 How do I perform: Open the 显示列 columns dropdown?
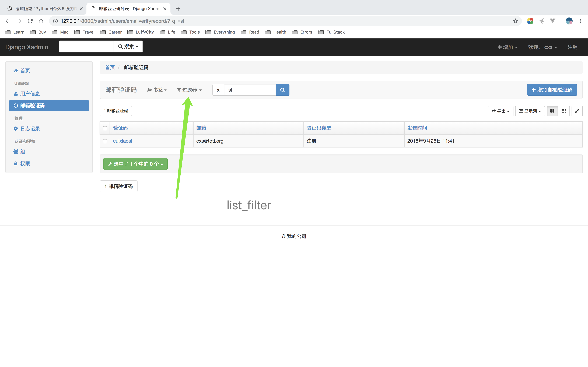(x=530, y=111)
